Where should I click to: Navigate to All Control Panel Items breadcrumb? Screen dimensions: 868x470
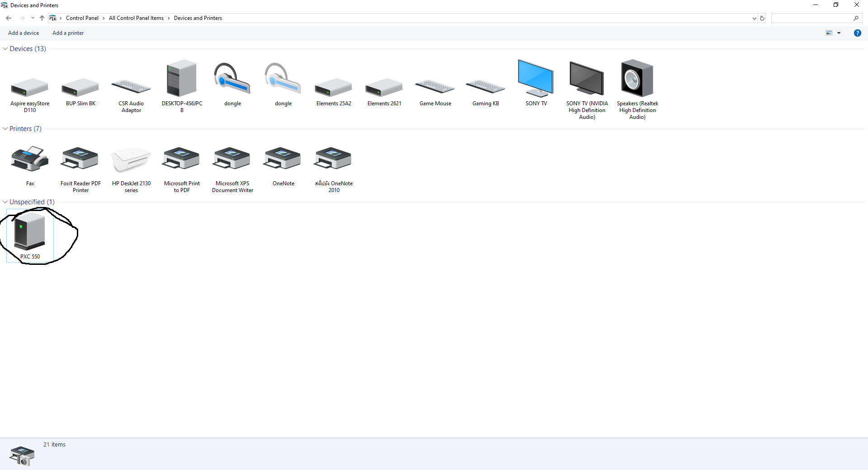click(136, 18)
